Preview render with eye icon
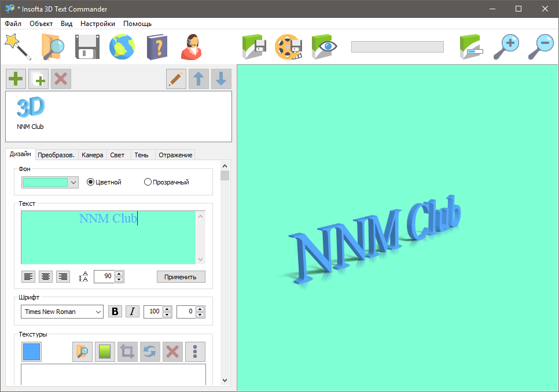Screen dimensions: 559x392 click(x=324, y=47)
